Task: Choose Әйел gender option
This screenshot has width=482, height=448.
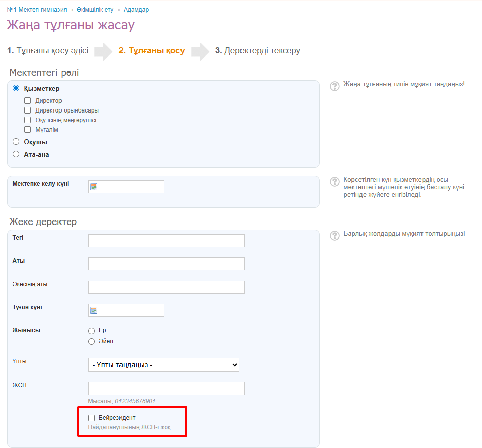Action: click(91, 341)
